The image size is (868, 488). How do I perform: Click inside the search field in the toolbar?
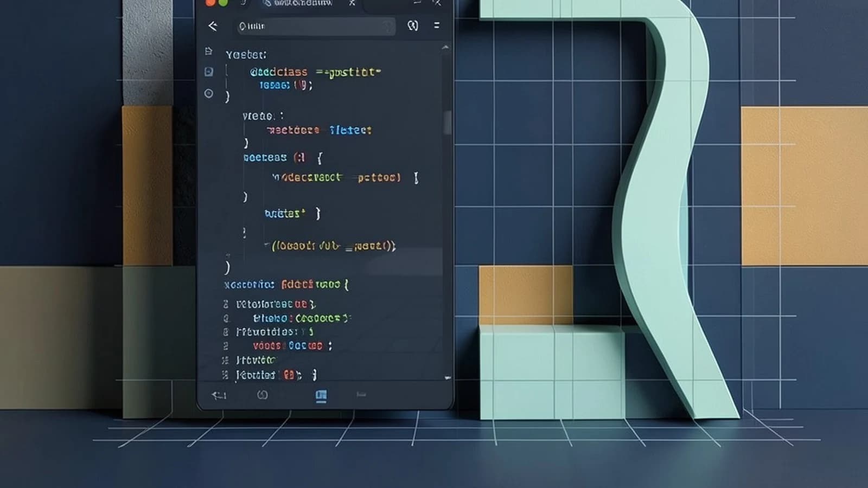pyautogui.click(x=315, y=26)
